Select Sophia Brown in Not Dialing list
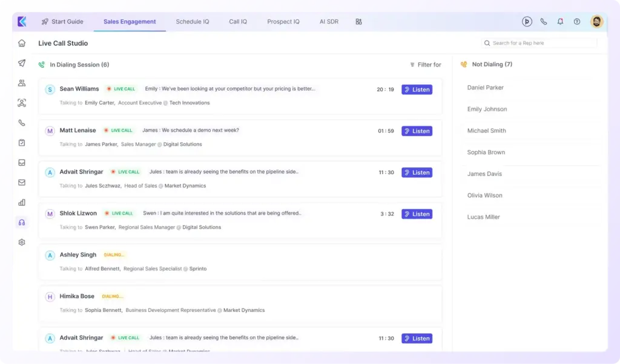Image resolution: width=620 pixels, height=364 pixels. point(486,152)
